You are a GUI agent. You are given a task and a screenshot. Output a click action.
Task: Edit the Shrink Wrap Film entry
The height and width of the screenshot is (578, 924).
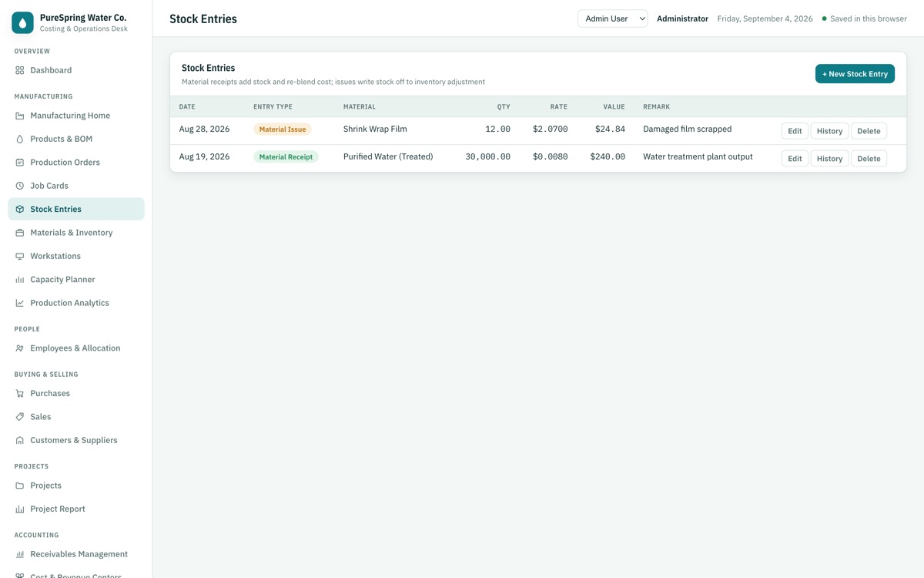click(795, 131)
